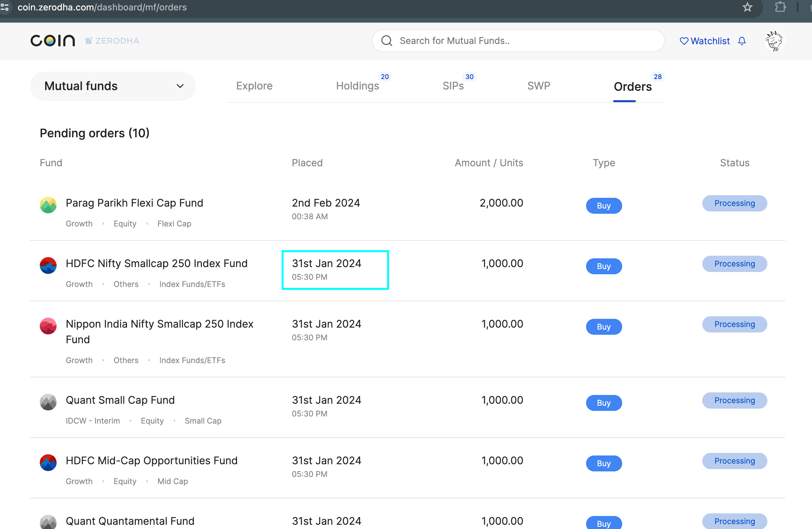This screenshot has width=812, height=529.
Task: Click the Type column header
Action: pyautogui.click(x=604, y=163)
